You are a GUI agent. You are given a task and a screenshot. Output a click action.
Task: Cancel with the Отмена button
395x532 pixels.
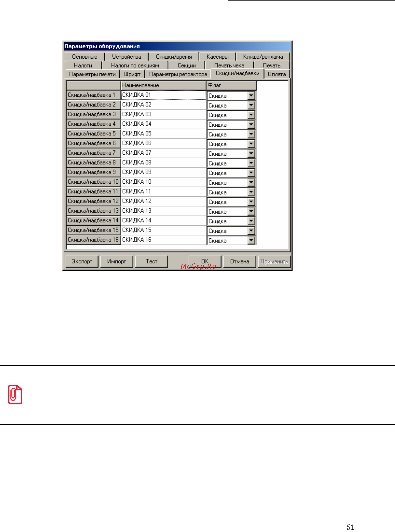coord(240,261)
